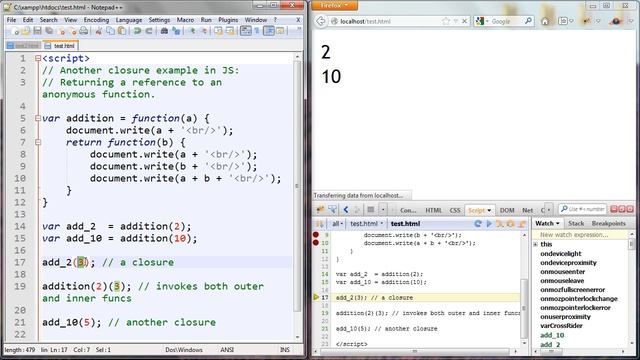Collapse the fold marker at line 1
The image size is (640, 360).
click(x=38, y=58)
